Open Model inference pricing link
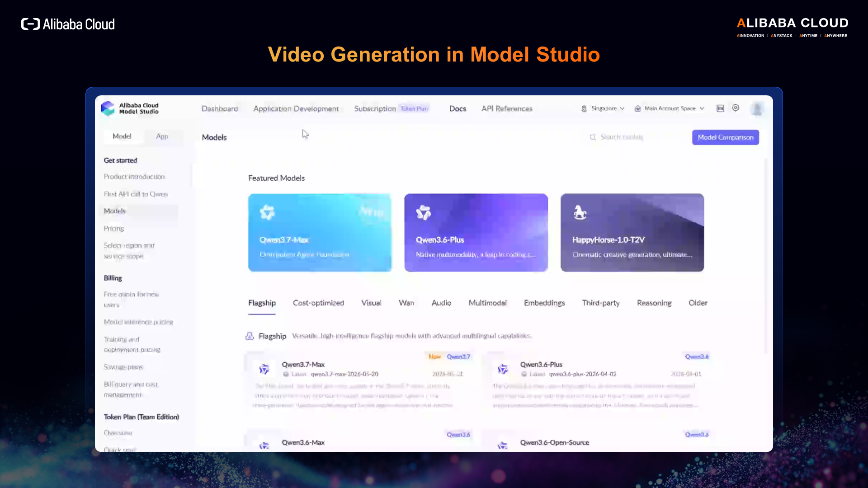This screenshot has width=868, height=488. click(138, 322)
